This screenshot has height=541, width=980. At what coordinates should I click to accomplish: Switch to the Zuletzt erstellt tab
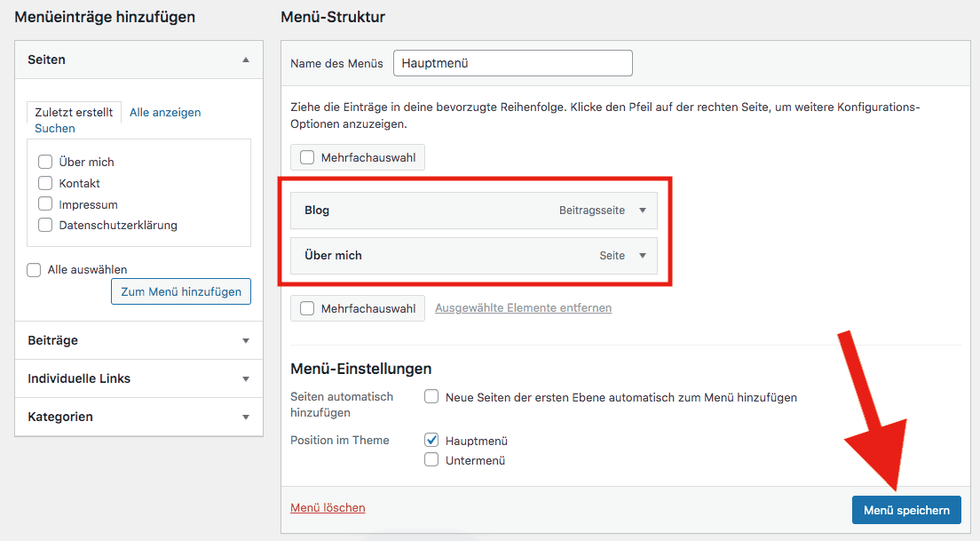click(x=74, y=112)
